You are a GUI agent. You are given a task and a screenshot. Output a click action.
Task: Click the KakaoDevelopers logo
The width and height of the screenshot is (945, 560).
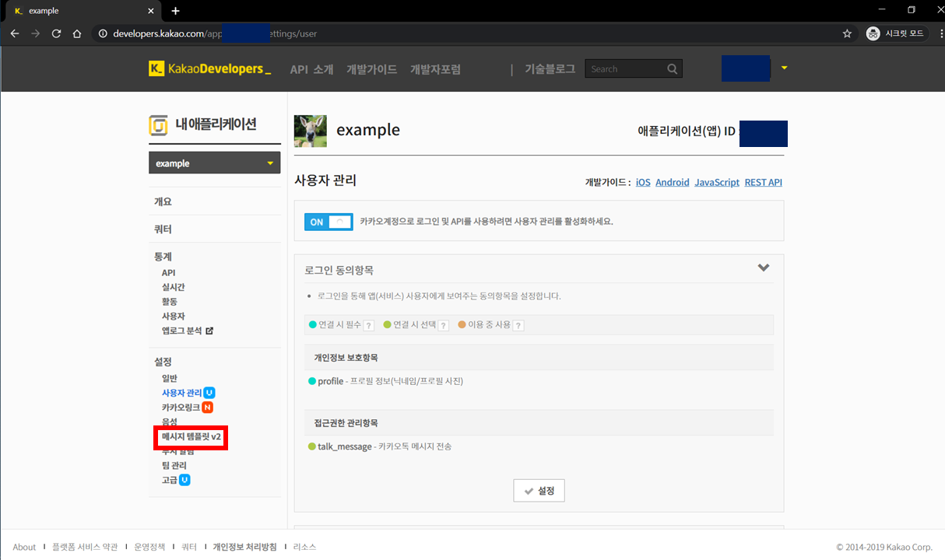209,69
